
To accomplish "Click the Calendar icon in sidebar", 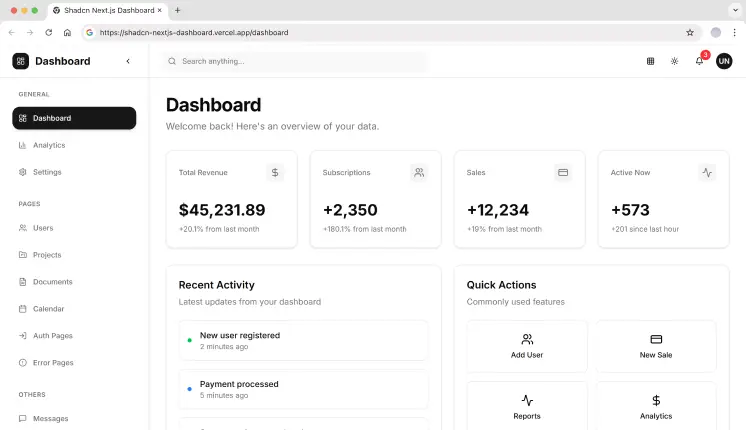I will (22, 309).
